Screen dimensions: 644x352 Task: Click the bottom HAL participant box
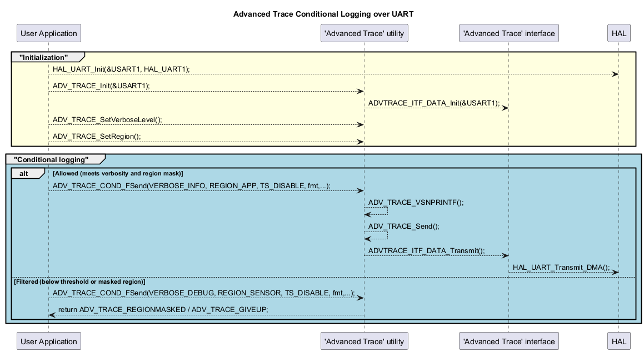(x=618, y=341)
